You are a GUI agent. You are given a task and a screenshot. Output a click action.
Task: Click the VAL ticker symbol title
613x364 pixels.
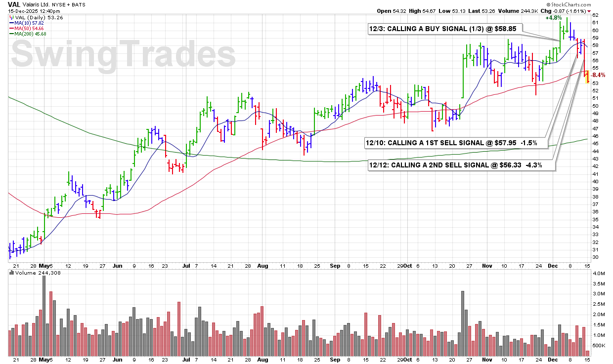pos(14,4)
